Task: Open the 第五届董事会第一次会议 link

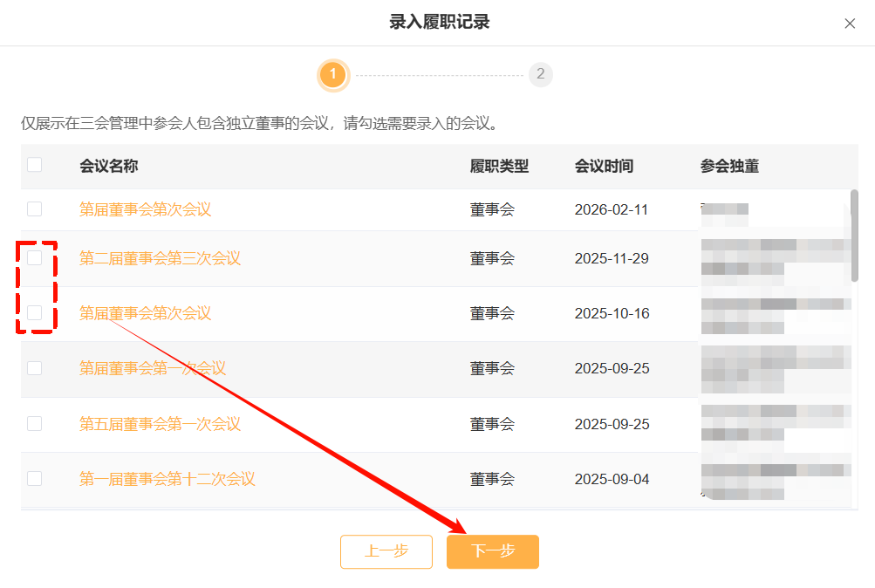Action: (x=160, y=424)
